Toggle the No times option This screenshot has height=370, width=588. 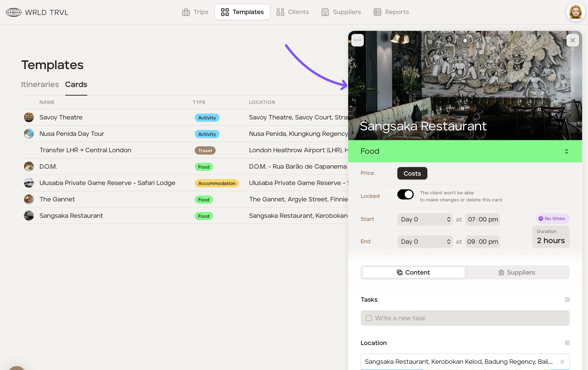(x=553, y=219)
